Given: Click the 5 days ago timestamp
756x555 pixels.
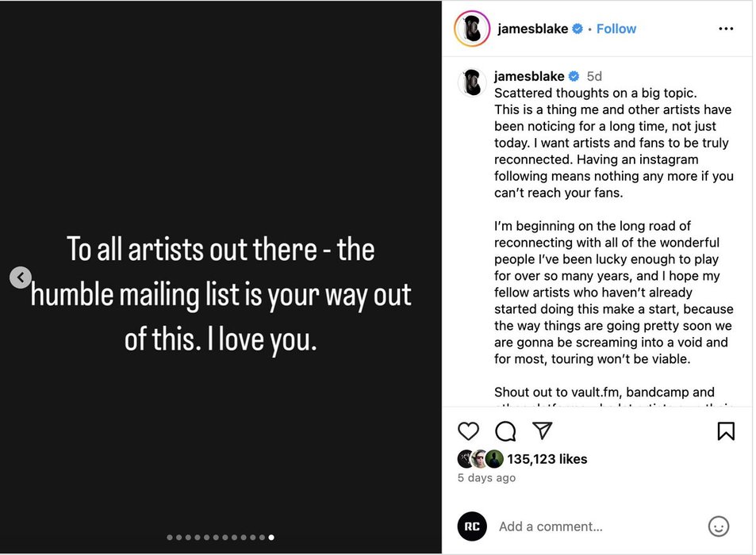Looking at the screenshot, I should [486, 477].
